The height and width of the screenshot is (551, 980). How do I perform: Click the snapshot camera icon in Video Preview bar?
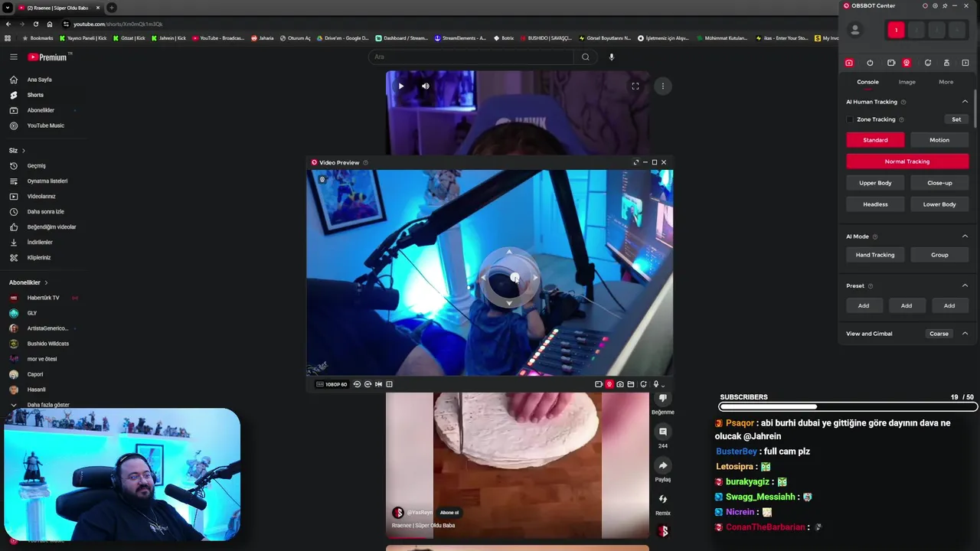(620, 384)
